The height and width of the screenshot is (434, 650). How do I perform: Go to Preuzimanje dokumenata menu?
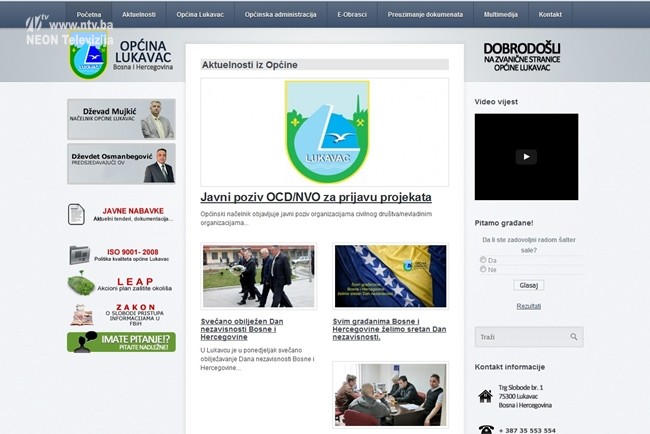click(x=424, y=15)
